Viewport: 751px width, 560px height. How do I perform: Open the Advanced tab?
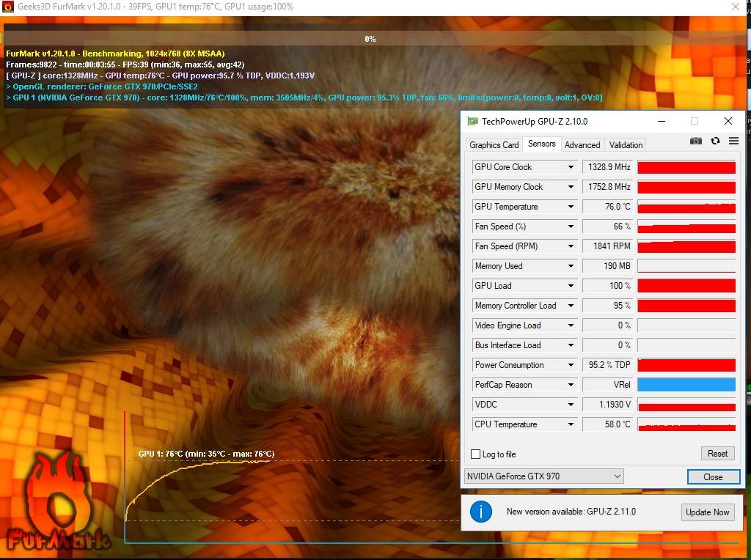tap(582, 145)
